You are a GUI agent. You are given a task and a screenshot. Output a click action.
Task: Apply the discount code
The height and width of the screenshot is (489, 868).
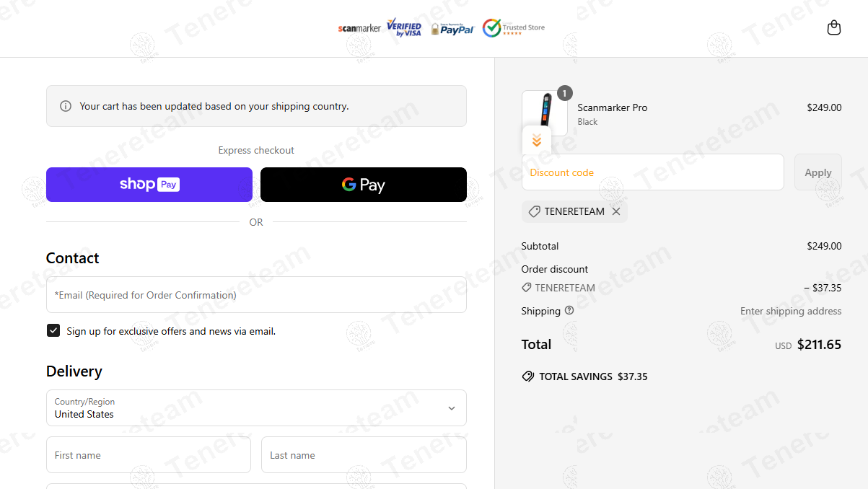[817, 172]
